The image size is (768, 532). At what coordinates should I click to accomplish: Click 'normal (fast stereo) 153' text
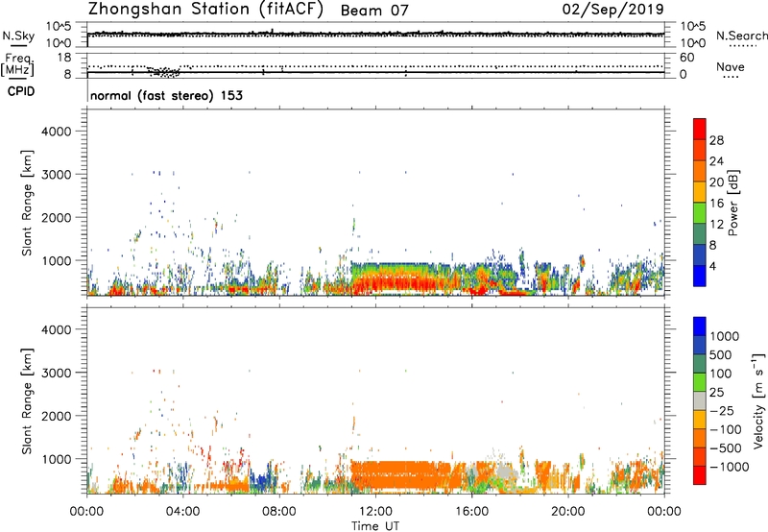tap(166, 95)
